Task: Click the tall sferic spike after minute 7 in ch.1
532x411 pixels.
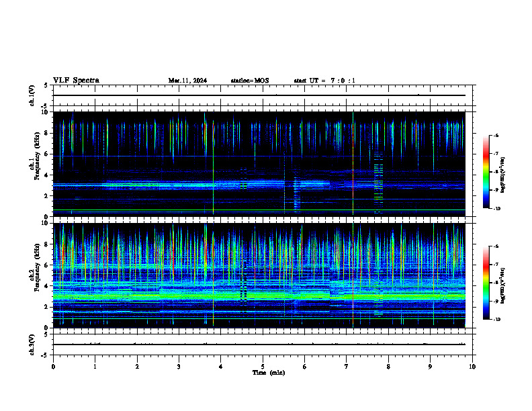Action: coord(353,163)
